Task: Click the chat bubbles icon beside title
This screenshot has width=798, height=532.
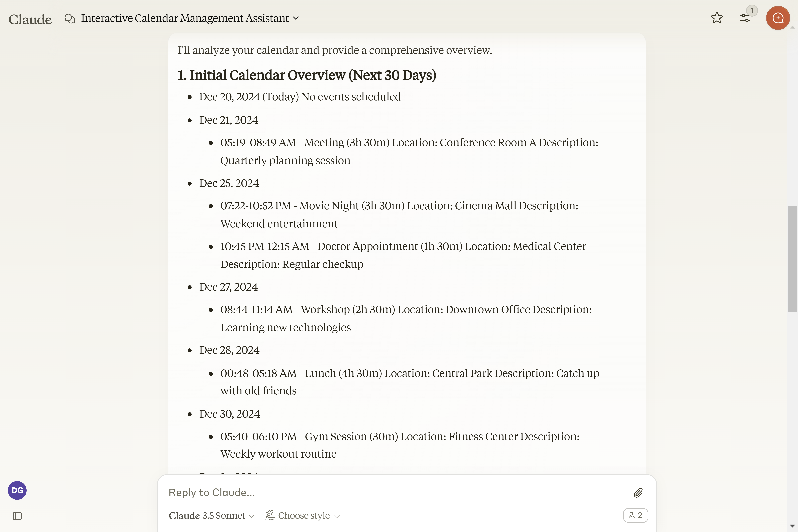Action: pyautogui.click(x=70, y=18)
